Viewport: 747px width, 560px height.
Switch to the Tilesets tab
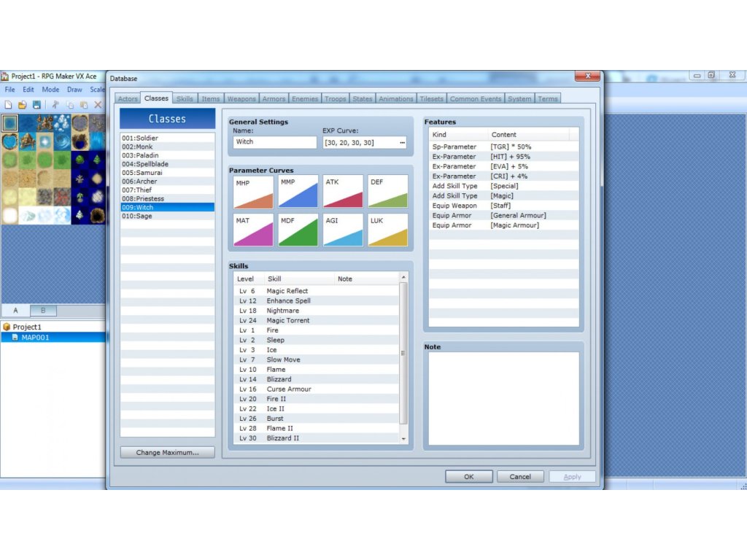(x=432, y=98)
